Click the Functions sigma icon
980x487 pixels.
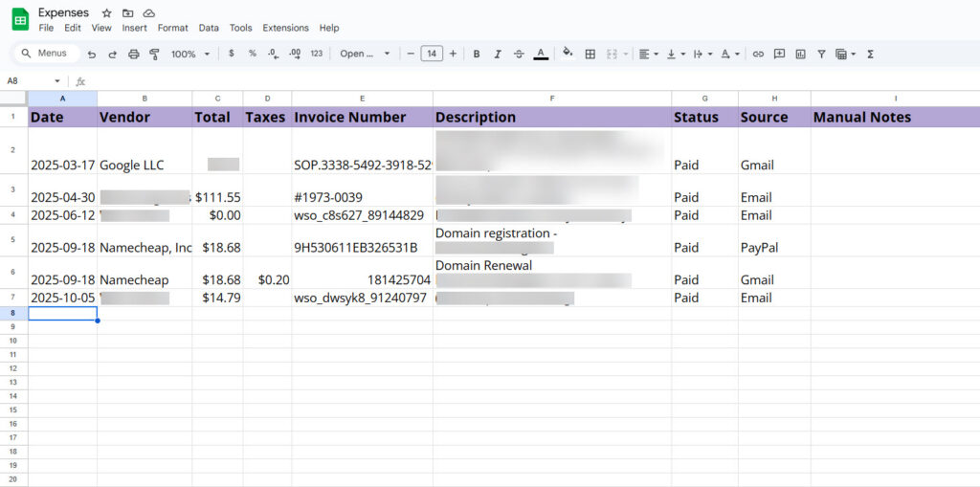(870, 55)
